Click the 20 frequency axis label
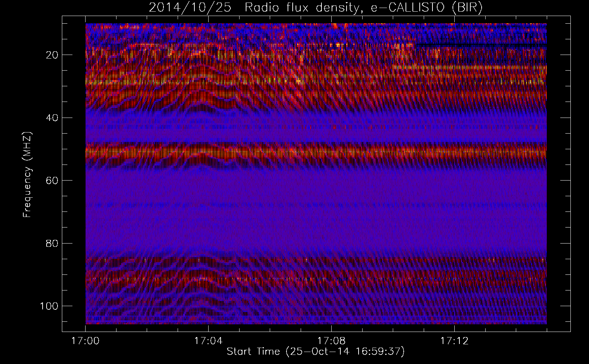The width and height of the screenshot is (589, 364). point(52,55)
